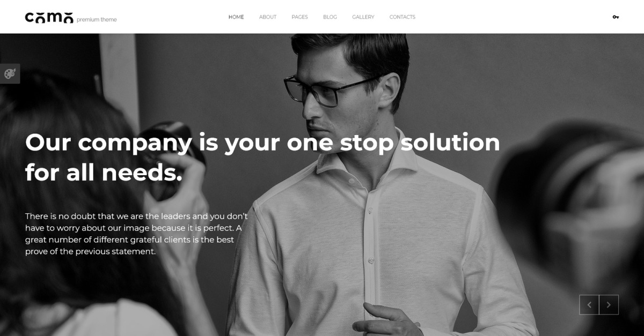Screen dimensions: 644x336
Task: Click the blank white header area beside CONTACTS
Action: point(510,17)
